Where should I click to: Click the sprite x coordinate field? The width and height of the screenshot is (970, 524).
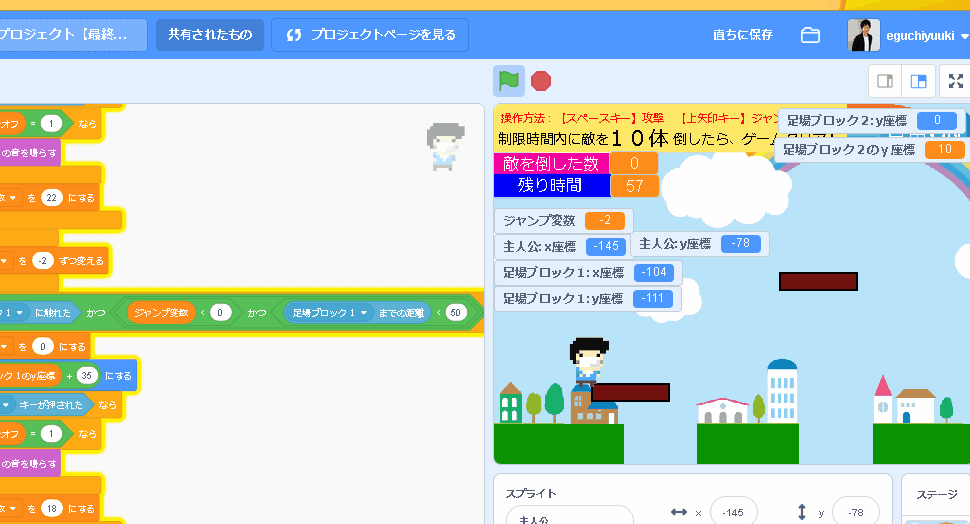click(x=733, y=512)
